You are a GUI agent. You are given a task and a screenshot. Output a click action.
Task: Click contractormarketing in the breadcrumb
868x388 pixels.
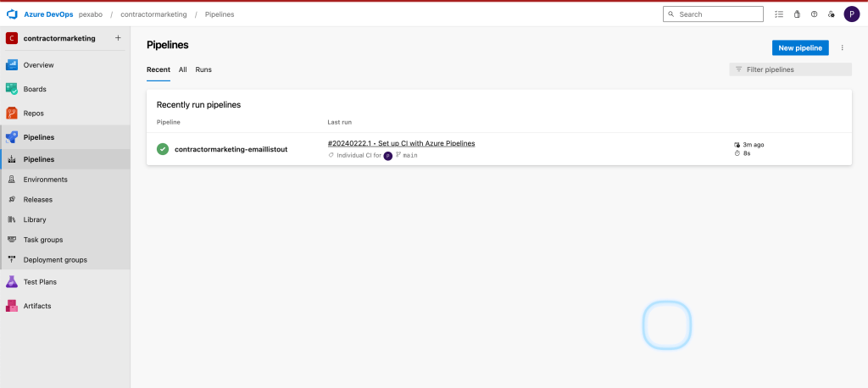153,14
